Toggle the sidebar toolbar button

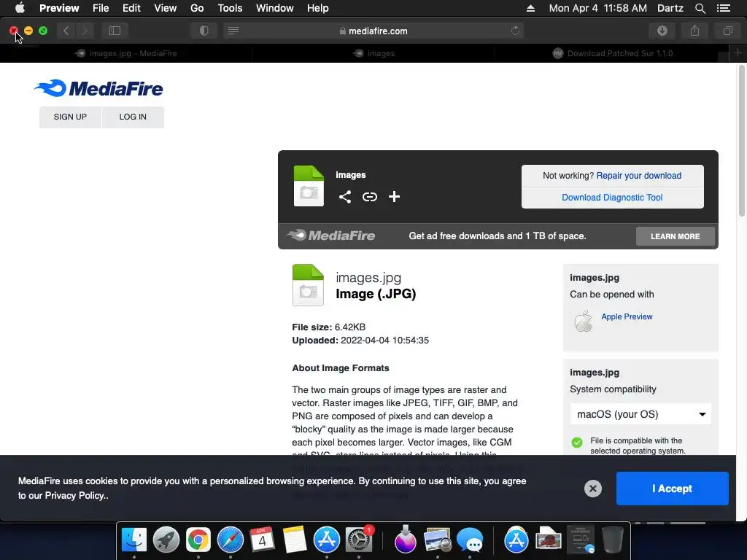coord(115,31)
